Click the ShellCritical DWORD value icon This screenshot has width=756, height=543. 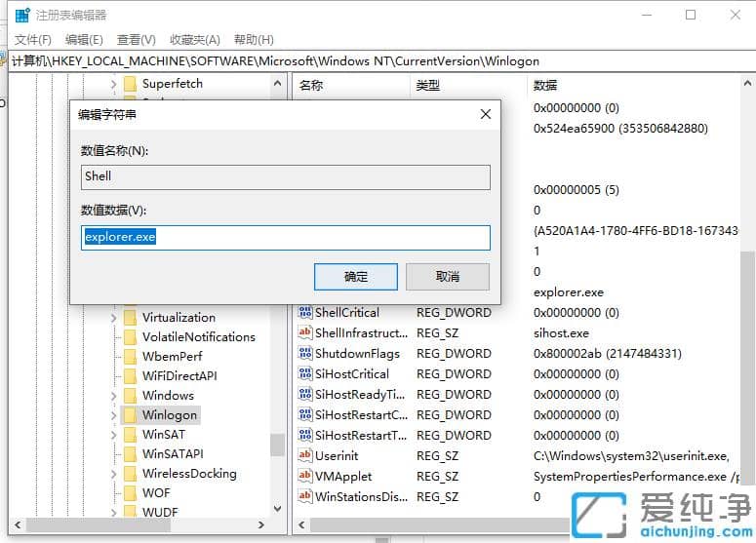coord(304,312)
